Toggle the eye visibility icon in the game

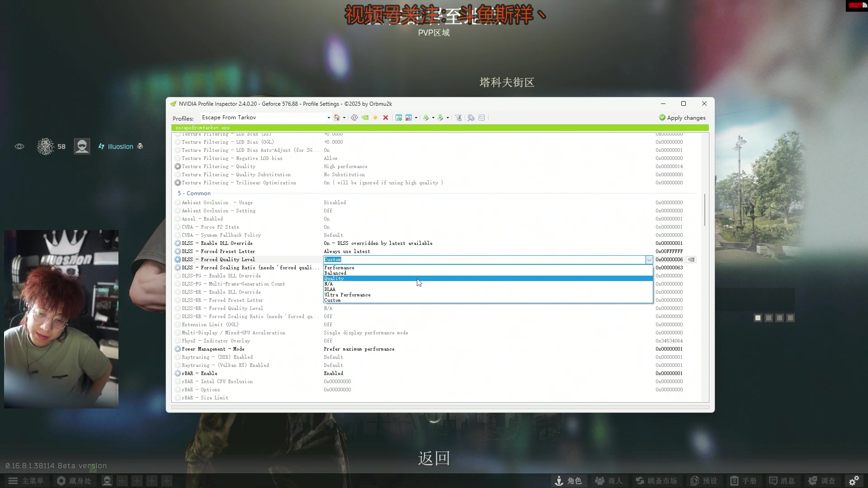(x=19, y=146)
